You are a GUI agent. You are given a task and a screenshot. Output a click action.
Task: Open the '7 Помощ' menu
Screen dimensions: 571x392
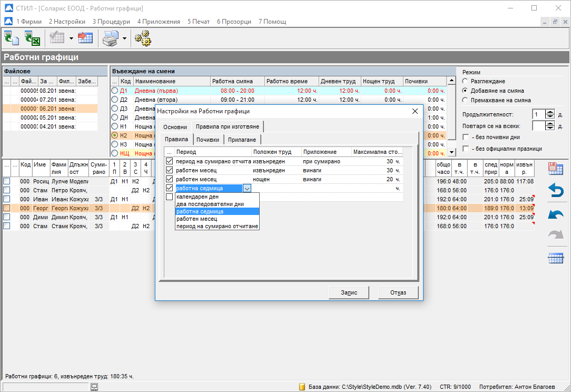pyautogui.click(x=272, y=22)
